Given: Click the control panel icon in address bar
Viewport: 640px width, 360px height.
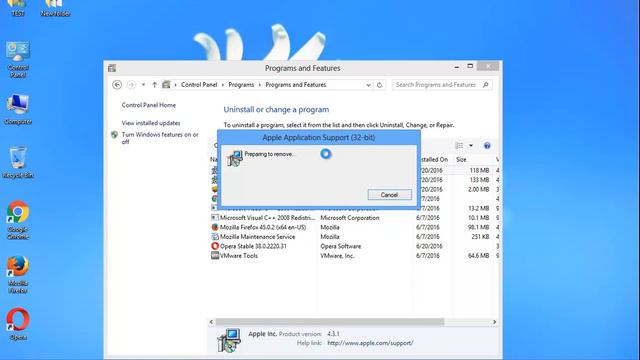Looking at the screenshot, I should (x=166, y=84).
